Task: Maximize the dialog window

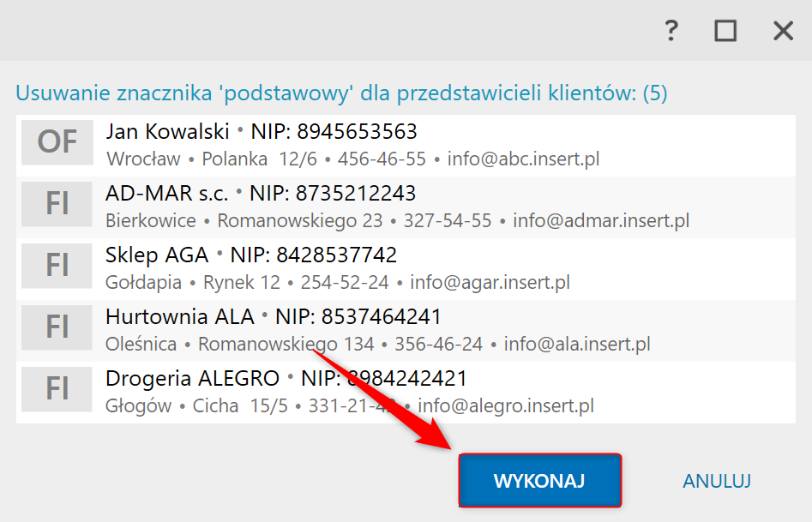Action: point(725,31)
